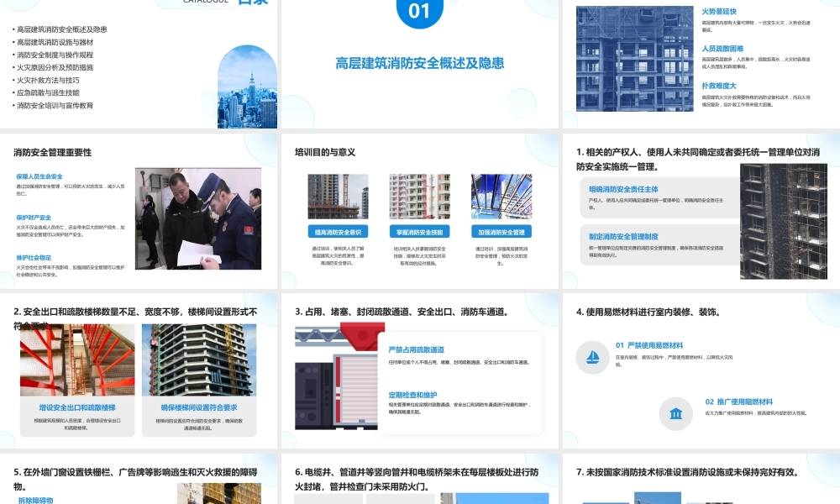Click the red staircase photo
This screenshot has width=840, height=504.
pos(77,360)
